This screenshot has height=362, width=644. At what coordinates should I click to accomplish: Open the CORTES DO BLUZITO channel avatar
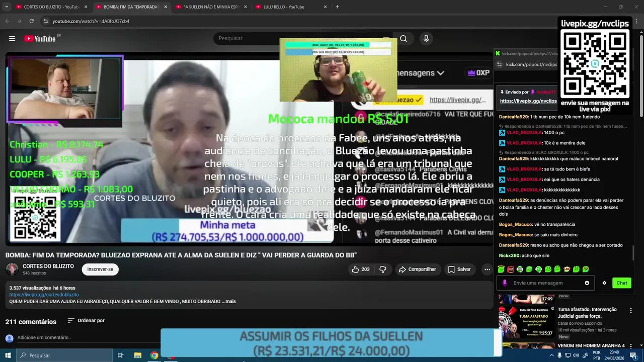click(12, 269)
